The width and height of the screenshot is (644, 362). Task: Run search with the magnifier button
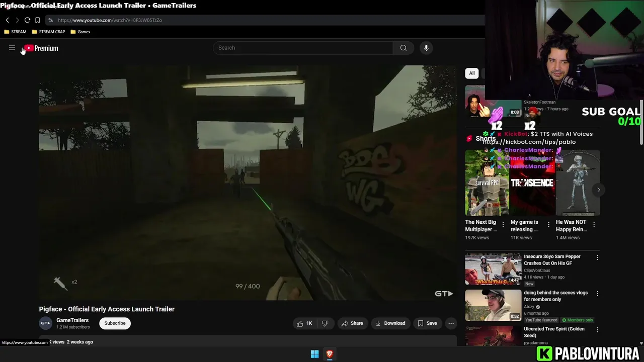pyautogui.click(x=403, y=48)
